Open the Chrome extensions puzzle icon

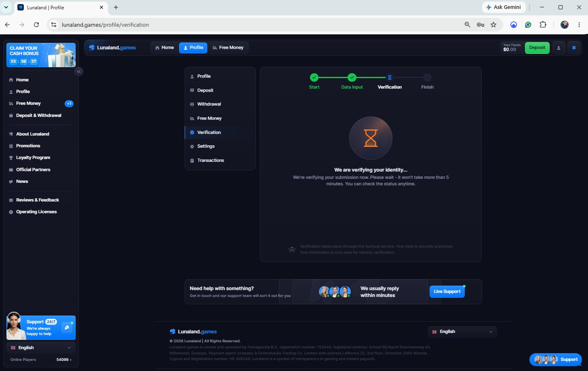543,25
